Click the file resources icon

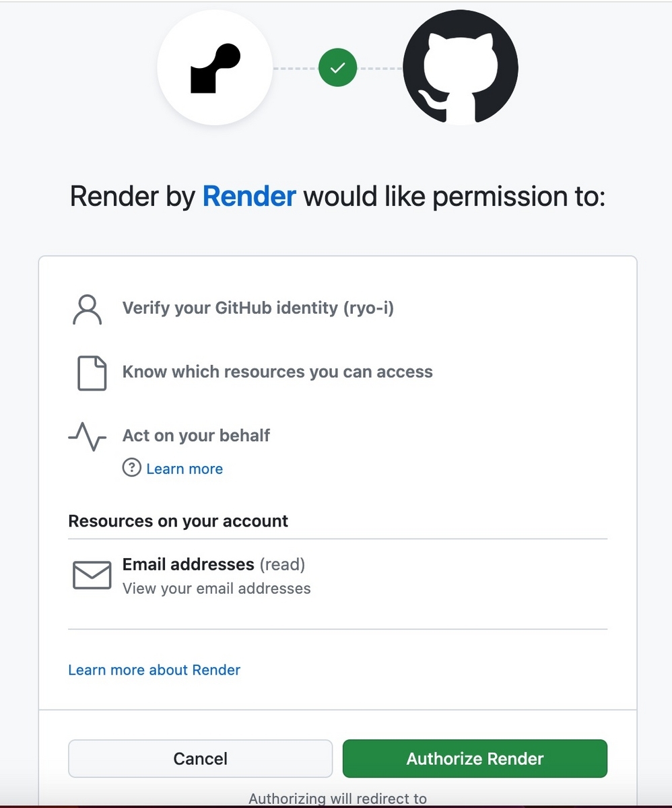click(92, 373)
